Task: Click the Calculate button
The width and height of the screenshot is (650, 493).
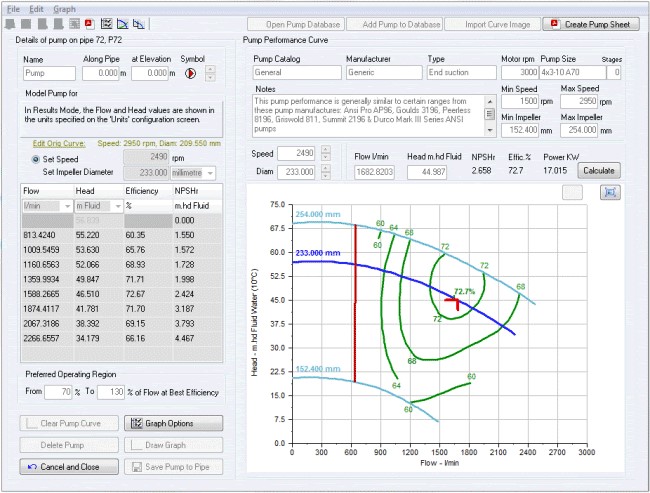Action: tap(598, 171)
